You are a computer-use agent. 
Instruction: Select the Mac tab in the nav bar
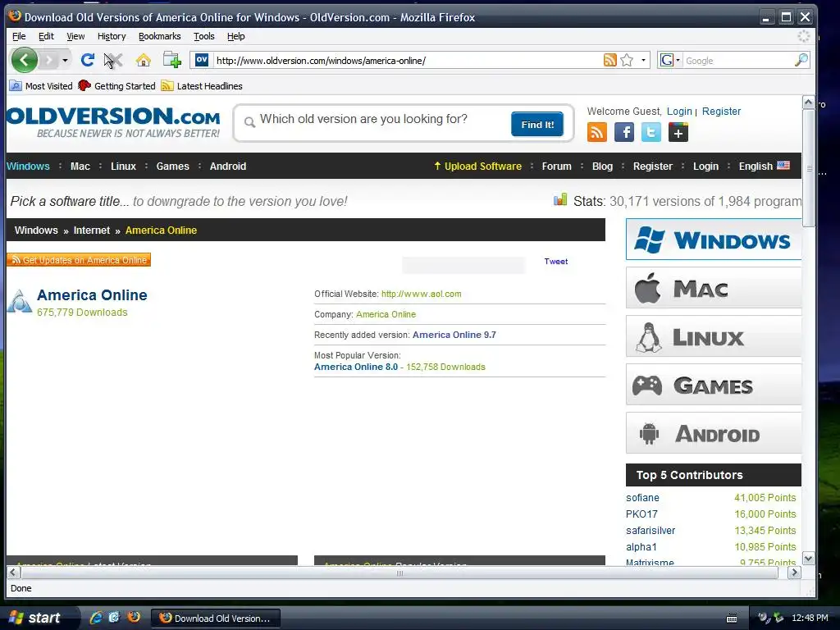(x=80, y=166)
